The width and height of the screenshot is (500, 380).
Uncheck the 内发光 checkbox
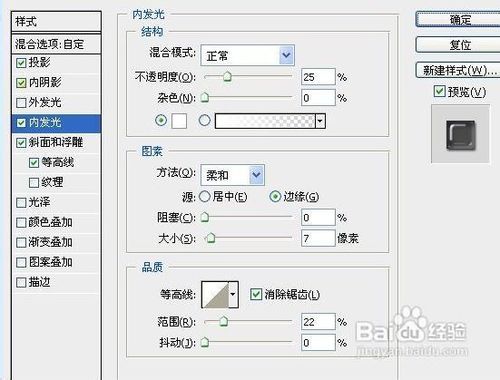pyautogui.click(x=21, y=123)
